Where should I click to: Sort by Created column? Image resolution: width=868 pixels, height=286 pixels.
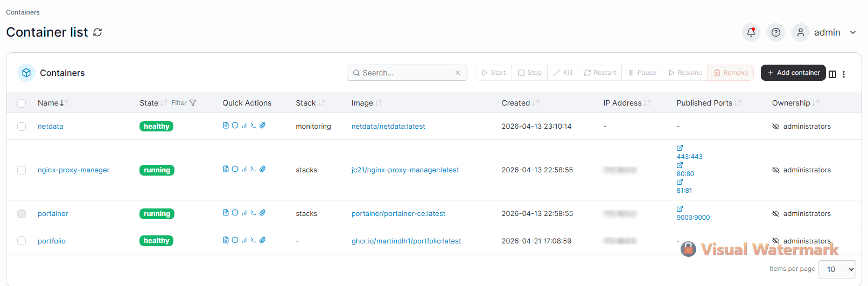click(x=521, y=103)
